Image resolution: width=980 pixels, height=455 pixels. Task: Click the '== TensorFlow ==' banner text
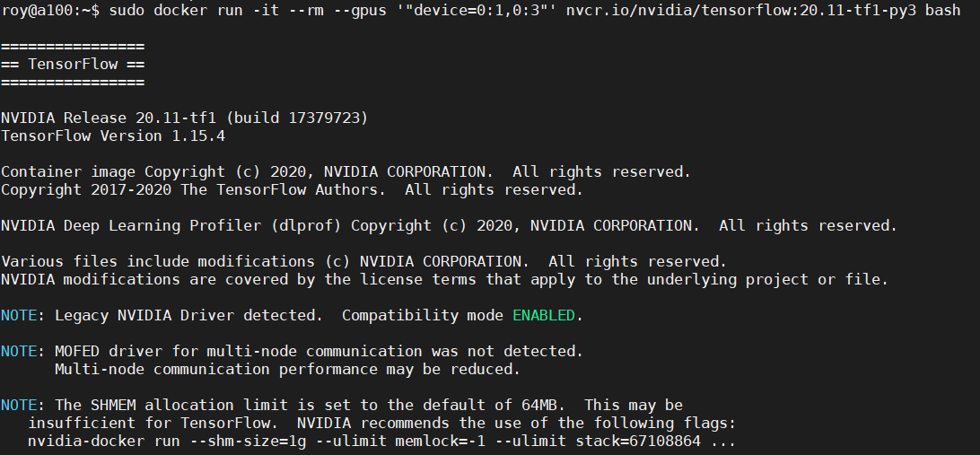click(73, 65)
